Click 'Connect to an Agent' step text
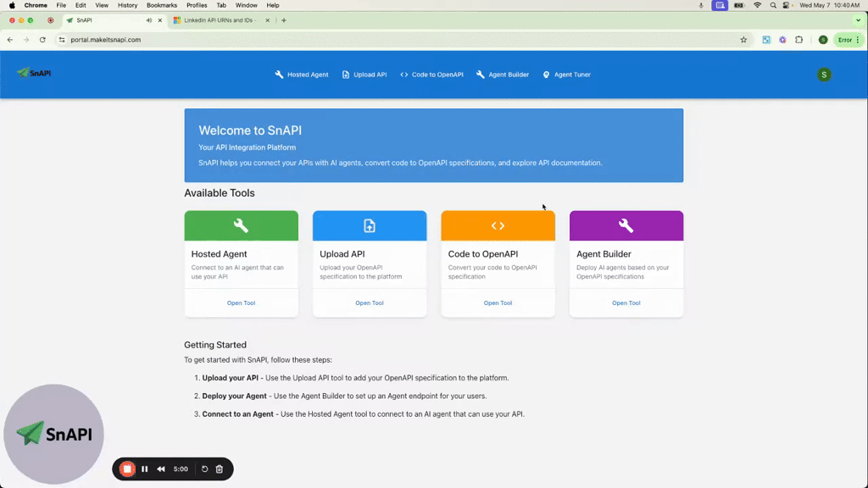868x488 pixels. coord(237,413)
